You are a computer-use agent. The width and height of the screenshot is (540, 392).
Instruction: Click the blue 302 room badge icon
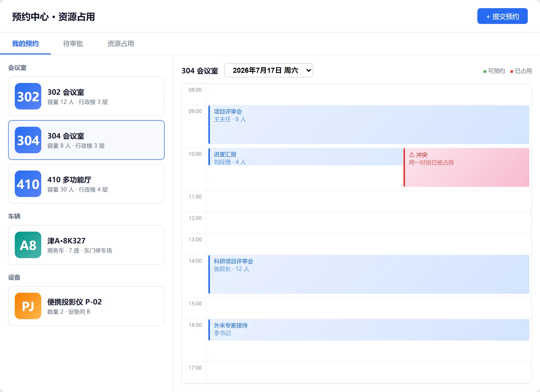[28, 96]
